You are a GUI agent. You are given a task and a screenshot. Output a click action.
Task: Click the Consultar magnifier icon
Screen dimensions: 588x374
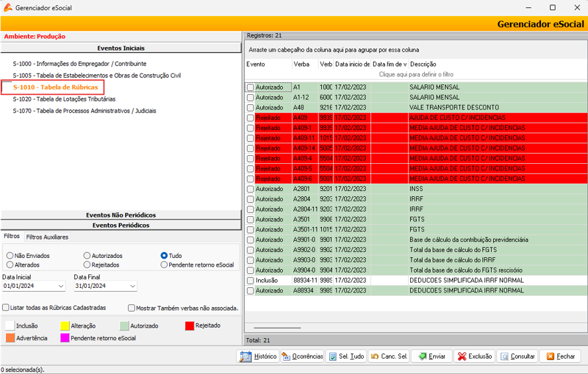[x=505, y=356]
